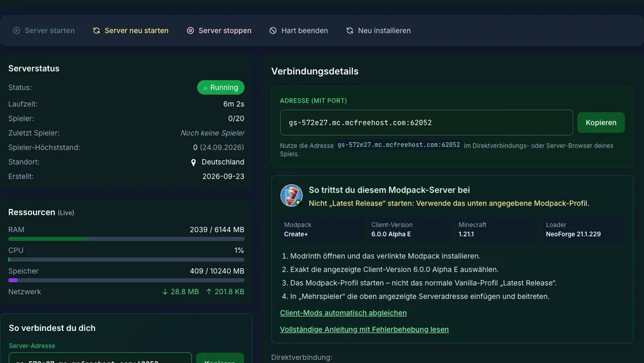Click the Ressourcen (Live) heading

(x=41, y=212)
